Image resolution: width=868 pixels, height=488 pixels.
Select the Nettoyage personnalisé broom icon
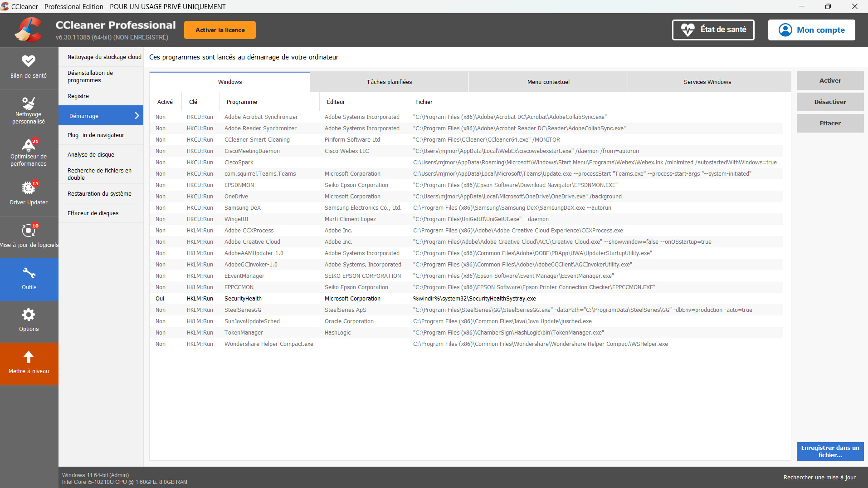pos(29,103)
